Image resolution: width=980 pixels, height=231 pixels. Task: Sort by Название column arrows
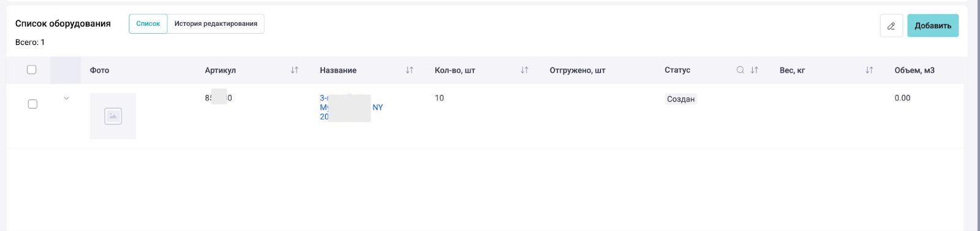pyautogui.click(x=410, y=70)
